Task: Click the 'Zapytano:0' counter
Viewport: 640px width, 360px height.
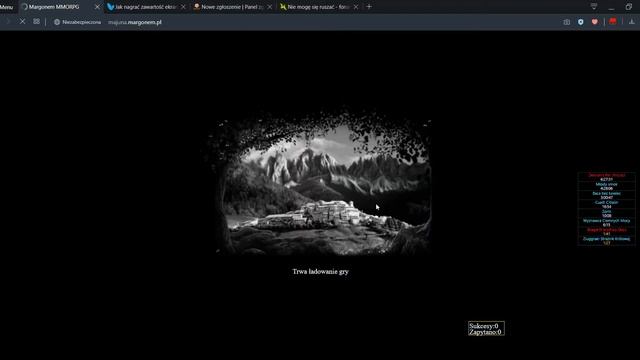Action: pos(485,332)
